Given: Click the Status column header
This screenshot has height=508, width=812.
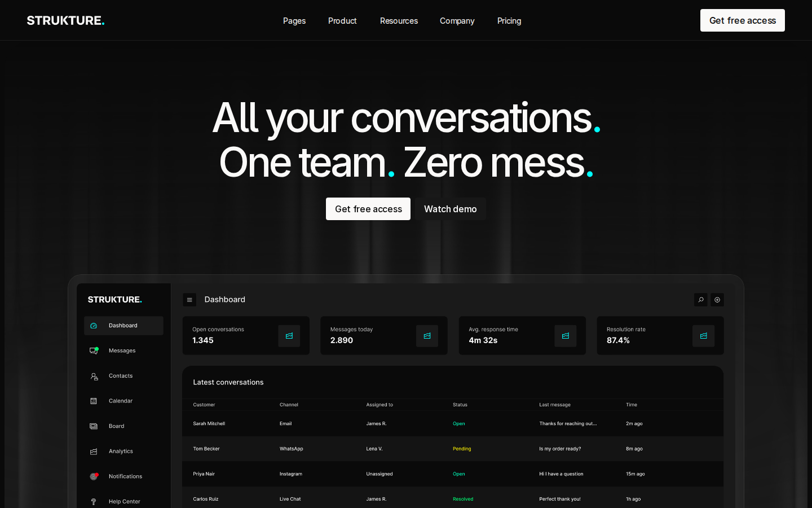Looking at the screenshot, I should (x=460, y=405).
